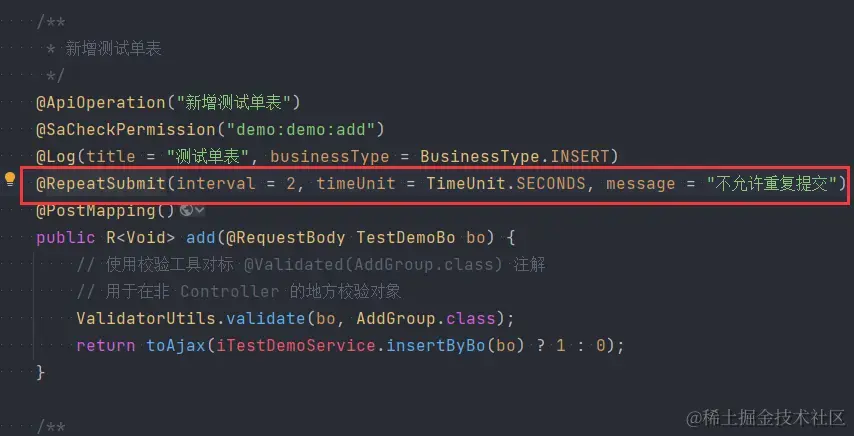Screen dimensions: 854x436
Task: Expand the dropdown chevron next to the PostMapping globe
Action: (x=199, y=210)
